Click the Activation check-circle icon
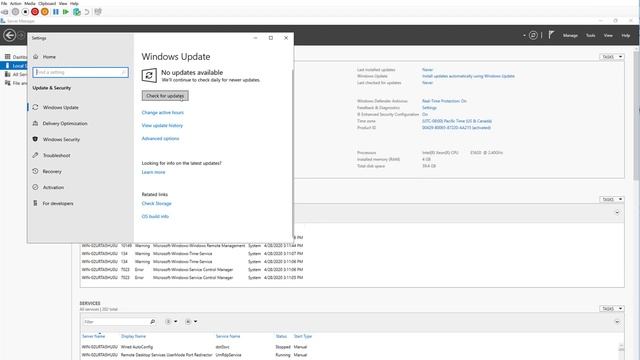 35,187
